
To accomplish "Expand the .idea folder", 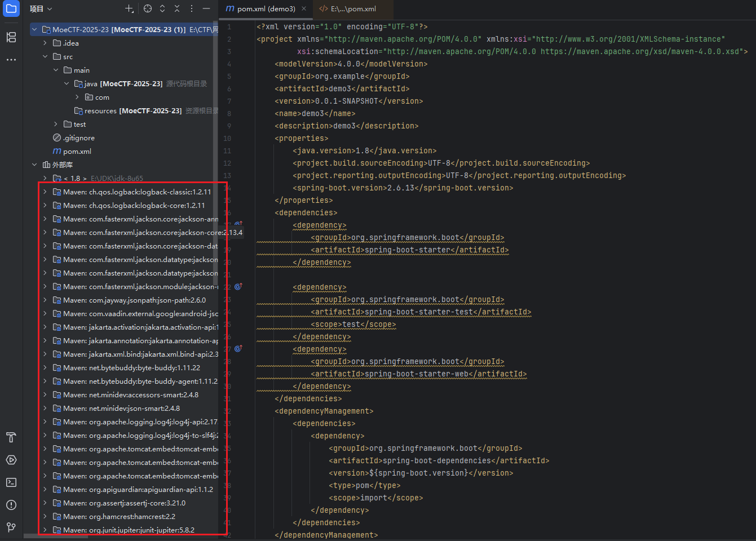I will pyautogui.click(x=45, y=43).
